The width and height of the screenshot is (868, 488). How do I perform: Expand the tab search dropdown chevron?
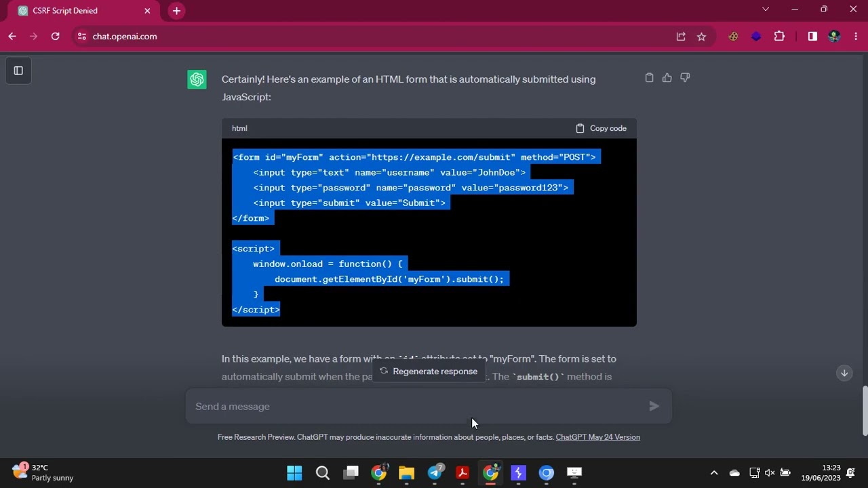click(766, 9)
